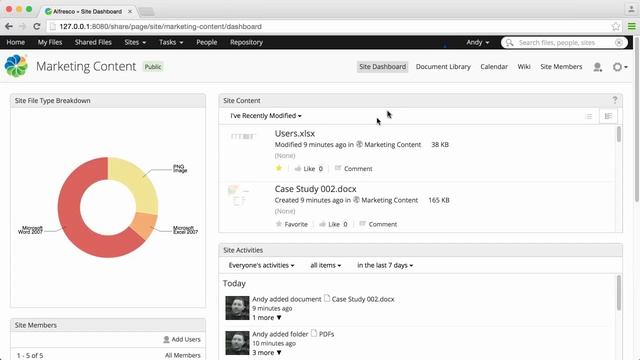Image resolution: width=640 pixels, height=360 pixels.
Task: Go to Home in top navigation
Action: pyautogui.click(x=16, y=42)
